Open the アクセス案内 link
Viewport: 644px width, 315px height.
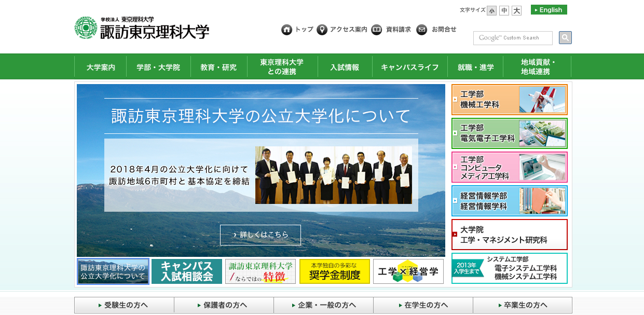[348, 30]
